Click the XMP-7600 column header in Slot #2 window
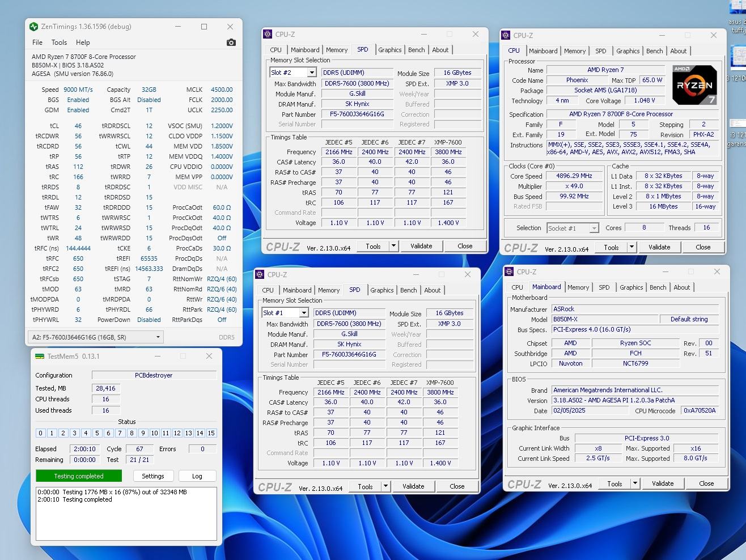The height and width of the screenshot is (560, 746). (x=448, y=142)
